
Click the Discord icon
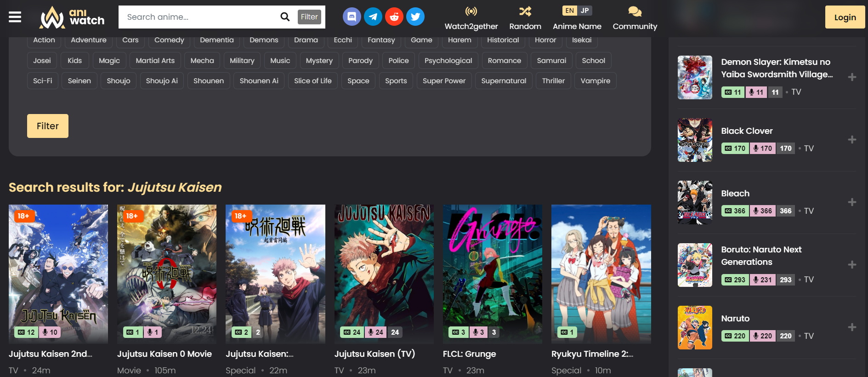(x=352, y=17)
